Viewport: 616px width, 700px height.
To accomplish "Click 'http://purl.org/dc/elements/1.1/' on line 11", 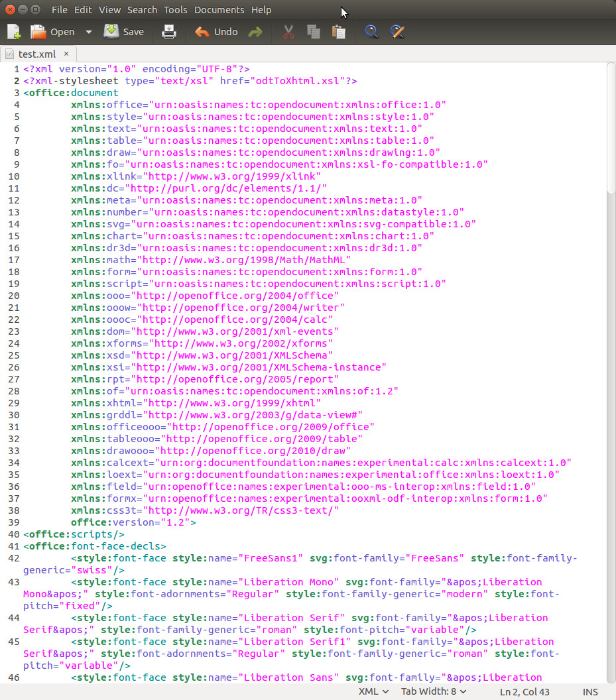I will tap(225, 188).
